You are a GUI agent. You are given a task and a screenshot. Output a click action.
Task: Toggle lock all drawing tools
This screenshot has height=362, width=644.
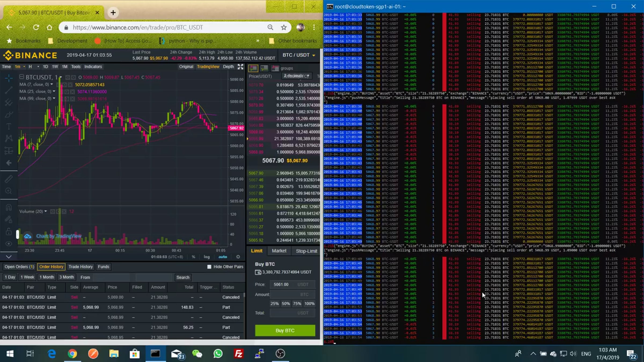tap(9, 231)
